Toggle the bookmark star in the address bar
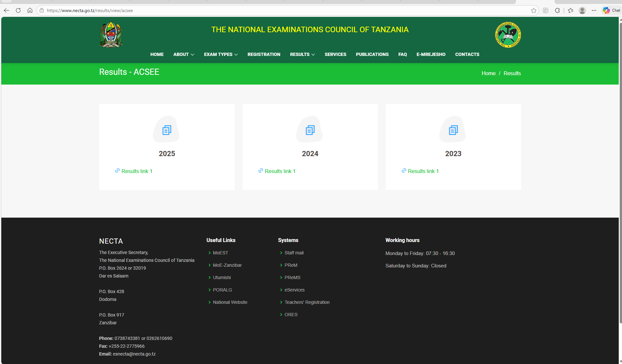 (534, 10)
